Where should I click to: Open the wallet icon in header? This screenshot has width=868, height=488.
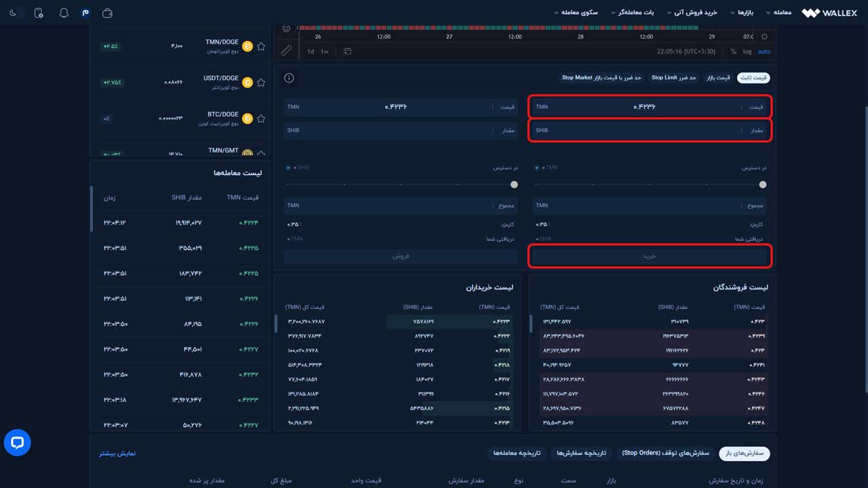tap(107, 13)
